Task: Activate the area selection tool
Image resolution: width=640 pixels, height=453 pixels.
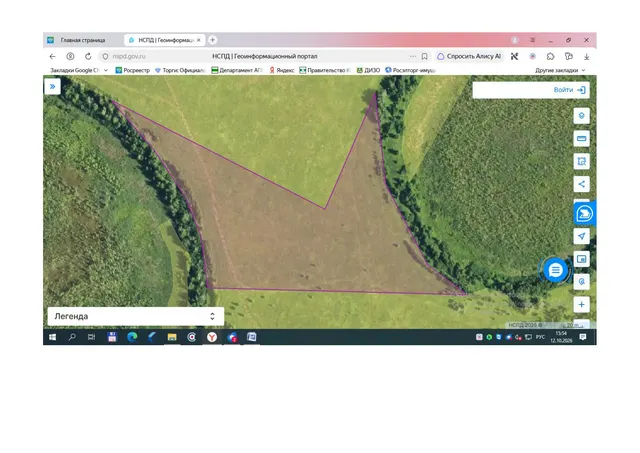Action: point(581,161)
